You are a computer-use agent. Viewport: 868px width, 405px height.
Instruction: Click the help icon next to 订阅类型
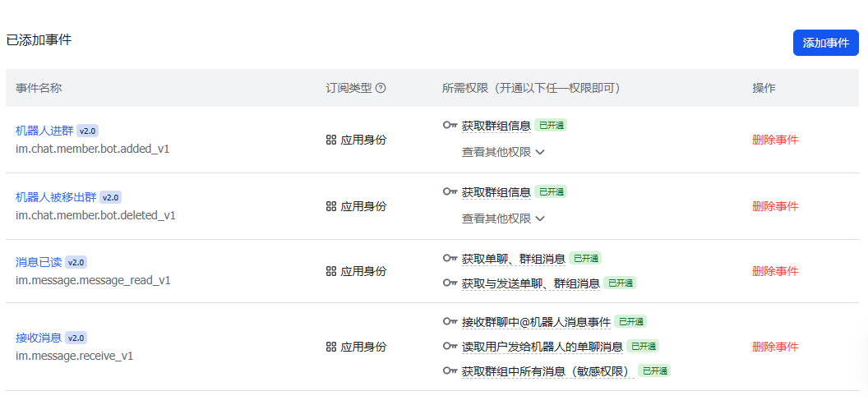[x=381, y=89]
